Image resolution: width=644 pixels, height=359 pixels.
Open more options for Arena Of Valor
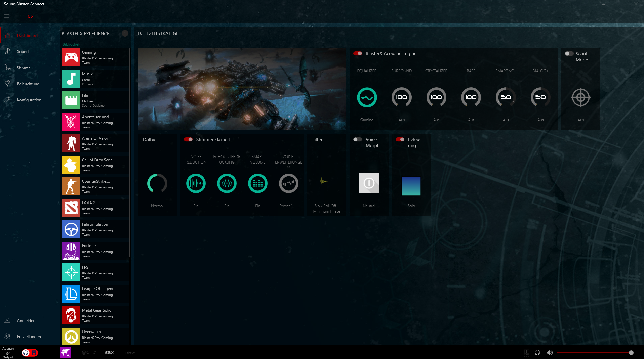[x=125, y=145]
